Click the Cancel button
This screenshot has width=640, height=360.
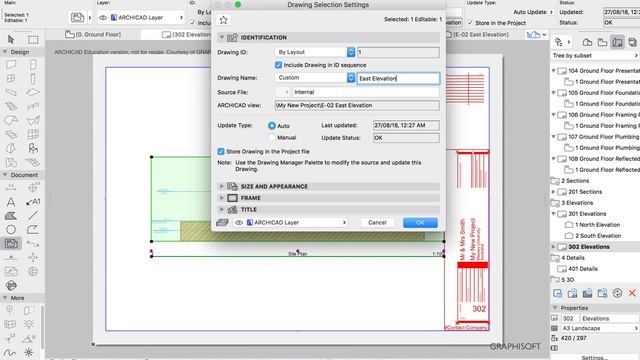(x=377, y=222)
